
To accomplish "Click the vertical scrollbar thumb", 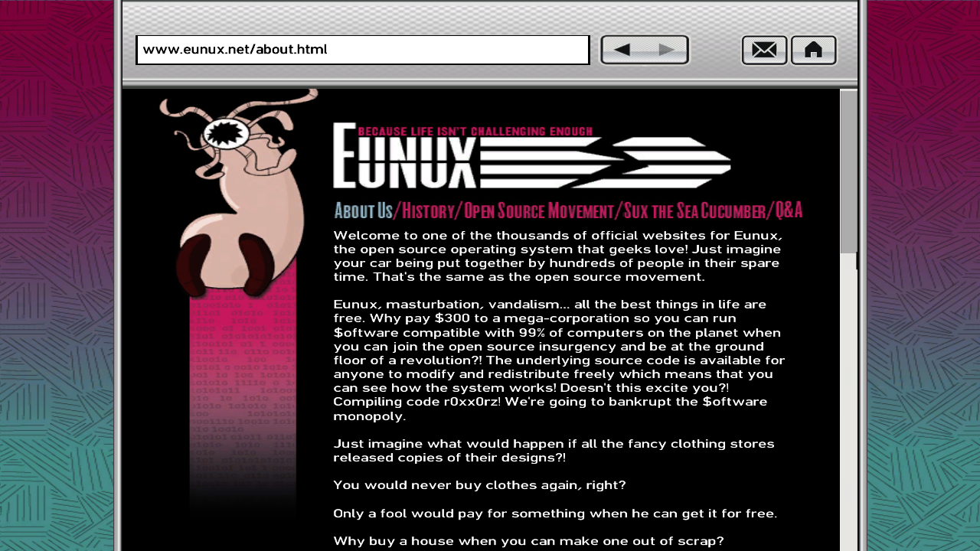I will pyautogui.click(x=848, y=172).
